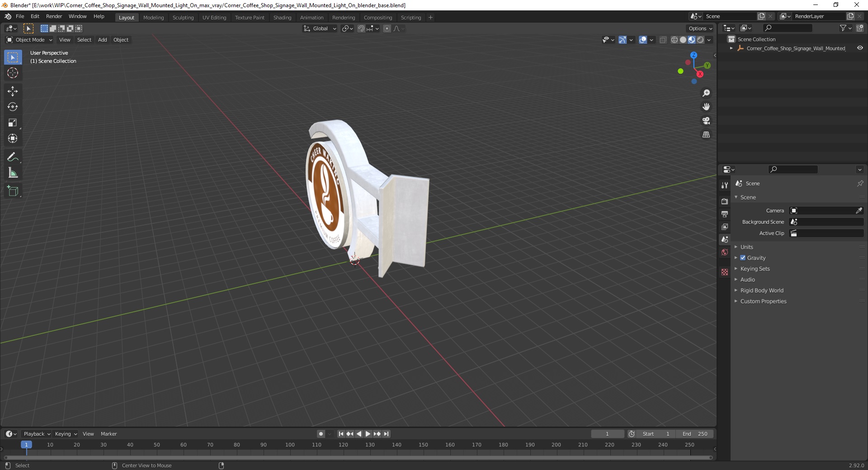This screenshot has width=868, height=470.
Task: Open the Texture properties tab
Action: tap(725, 272)
